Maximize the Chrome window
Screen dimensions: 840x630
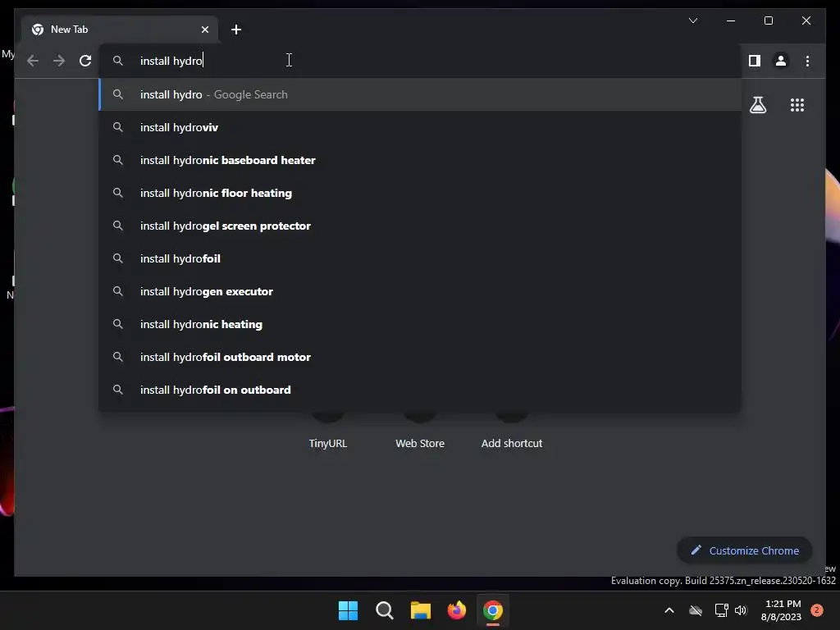click(x=768, y=21)
